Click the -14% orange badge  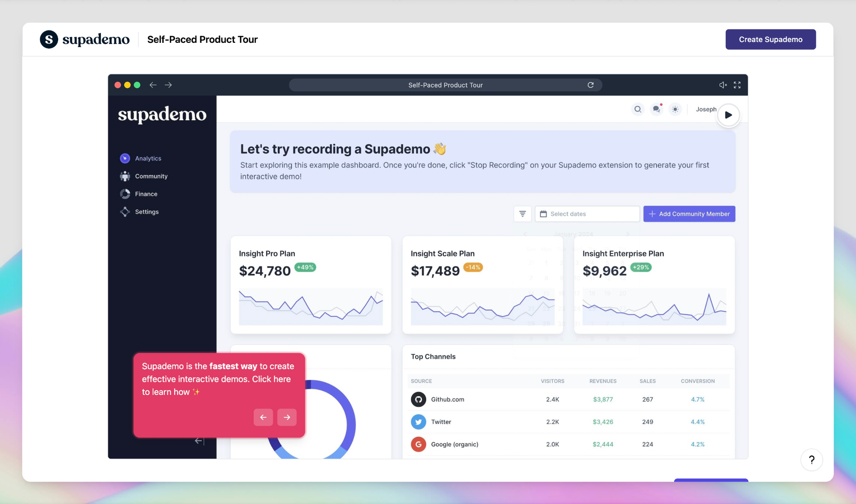coord(473,267)
